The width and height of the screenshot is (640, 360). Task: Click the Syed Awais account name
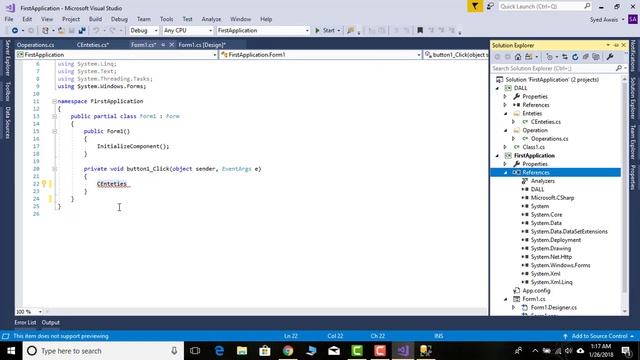604,20
